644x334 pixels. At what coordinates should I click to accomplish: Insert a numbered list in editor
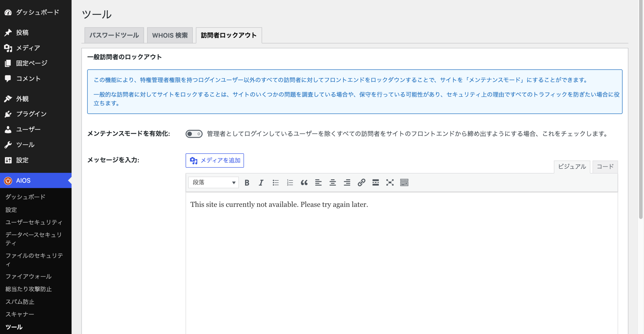290,183
